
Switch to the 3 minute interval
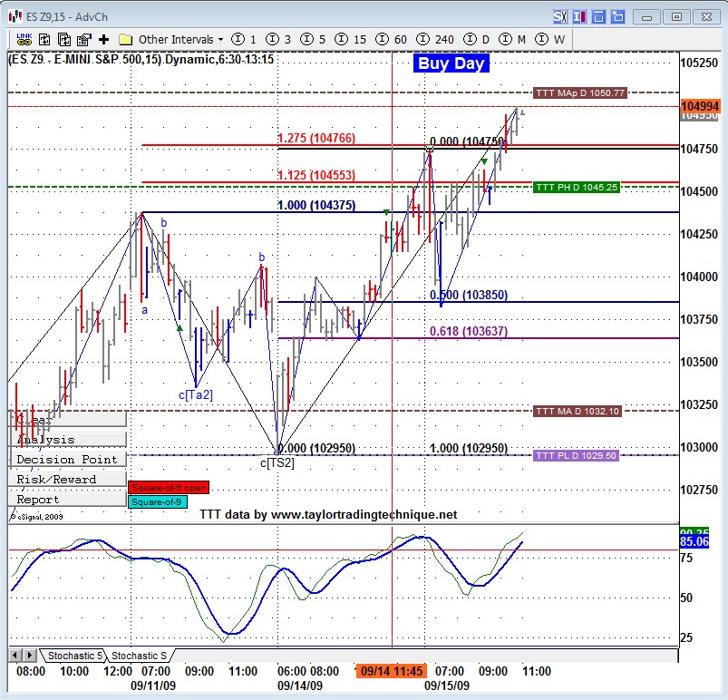click(278, 40)
